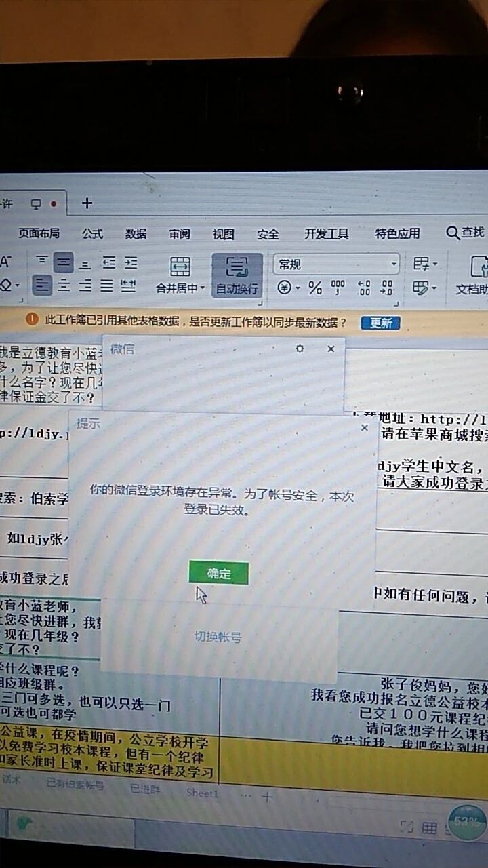This screenshot has width=488, height=868.
Task: Switch to the 已有伯索帐号 sheet tab
Action: [75, 786]
